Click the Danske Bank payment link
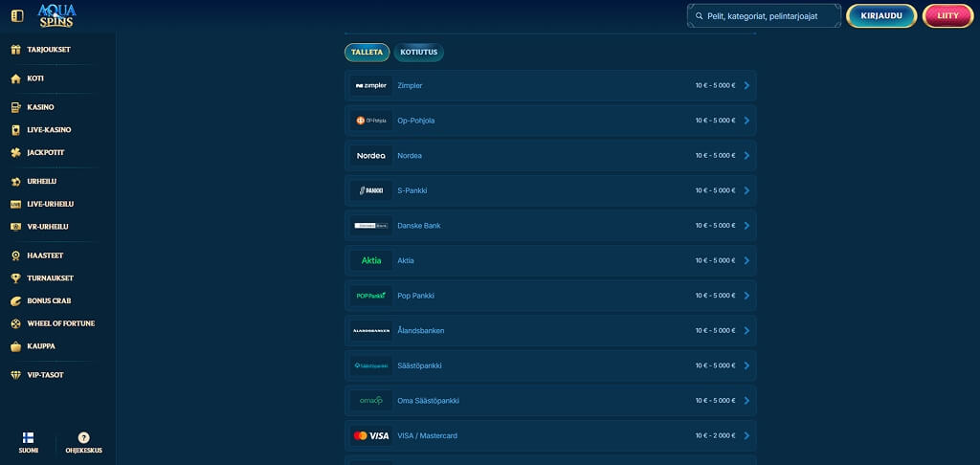Image resolution: width=980 pixels, height=465 pixels. click(x=419, y=226)
